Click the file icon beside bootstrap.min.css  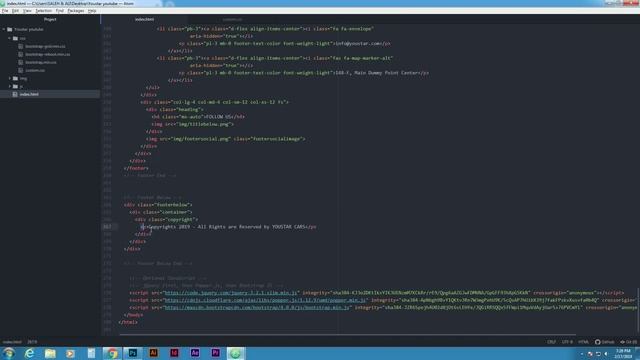[21, 62]
